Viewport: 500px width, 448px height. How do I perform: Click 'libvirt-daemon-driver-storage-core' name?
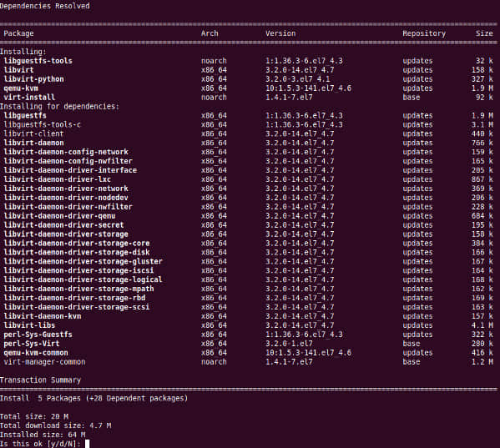77,243
